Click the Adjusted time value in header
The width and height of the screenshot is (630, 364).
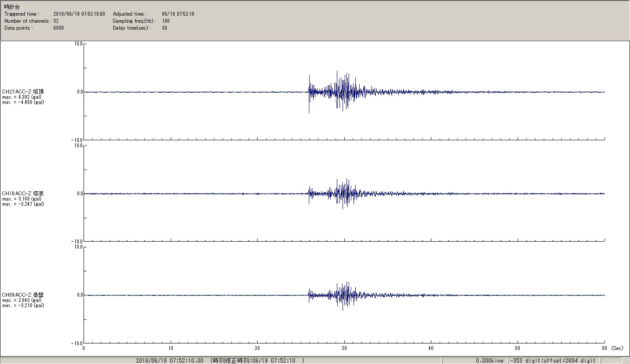tap(178, 14)
